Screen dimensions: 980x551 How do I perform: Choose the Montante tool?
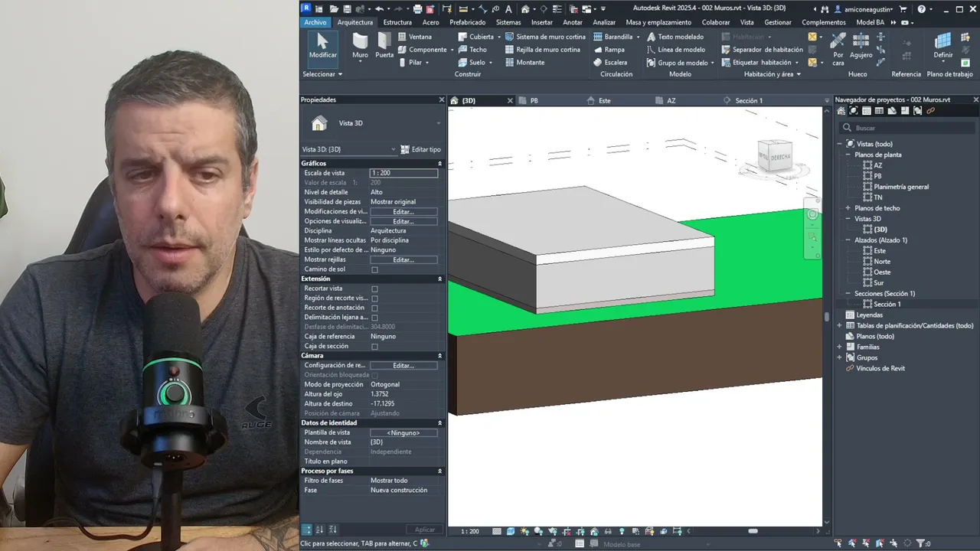click(525, 63)
